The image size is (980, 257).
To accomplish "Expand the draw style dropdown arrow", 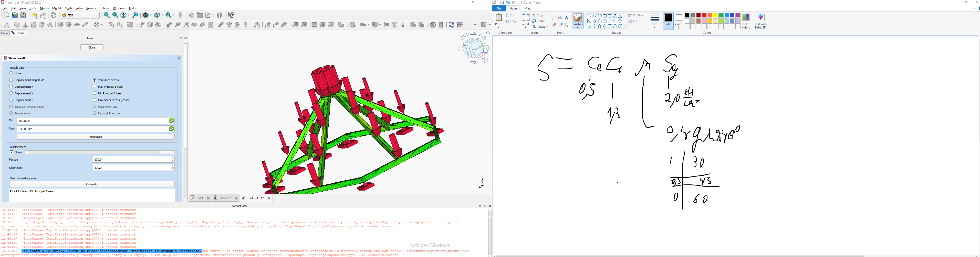I will [x=151, y=15].
